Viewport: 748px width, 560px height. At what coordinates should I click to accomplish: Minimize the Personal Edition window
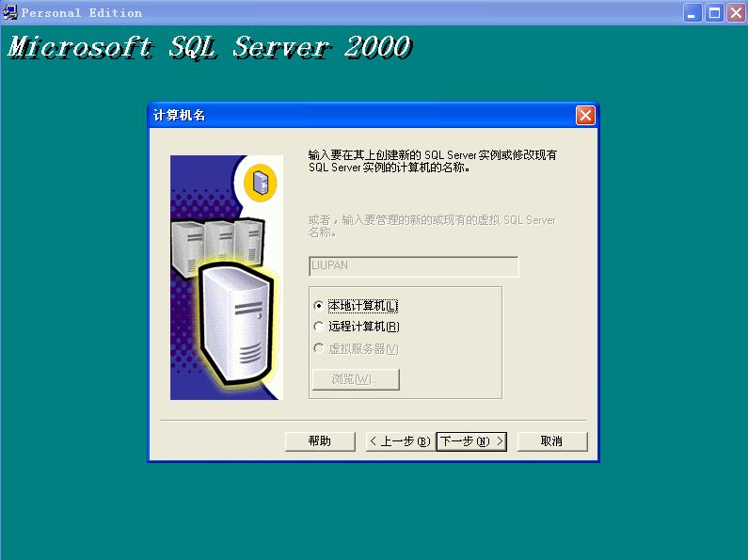(692, 13)
